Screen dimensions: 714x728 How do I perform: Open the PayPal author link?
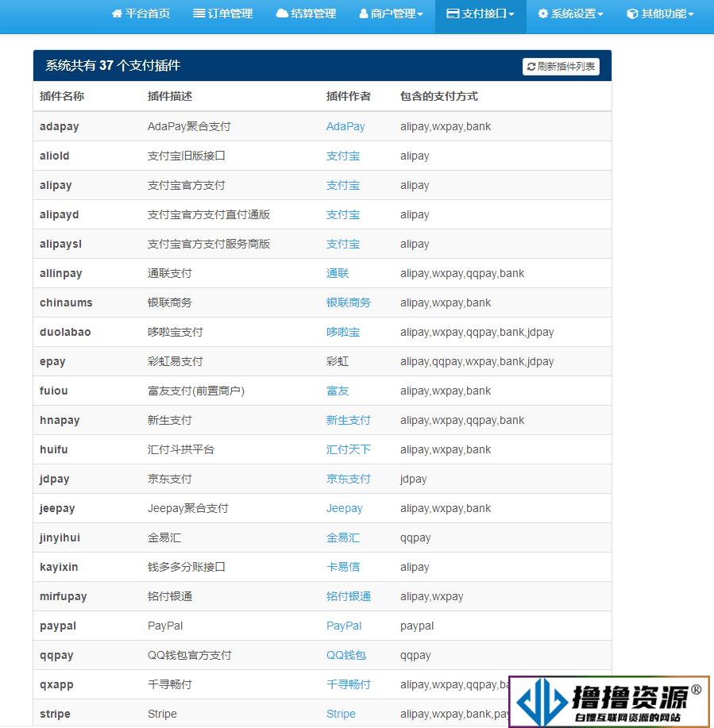(344, 626)
